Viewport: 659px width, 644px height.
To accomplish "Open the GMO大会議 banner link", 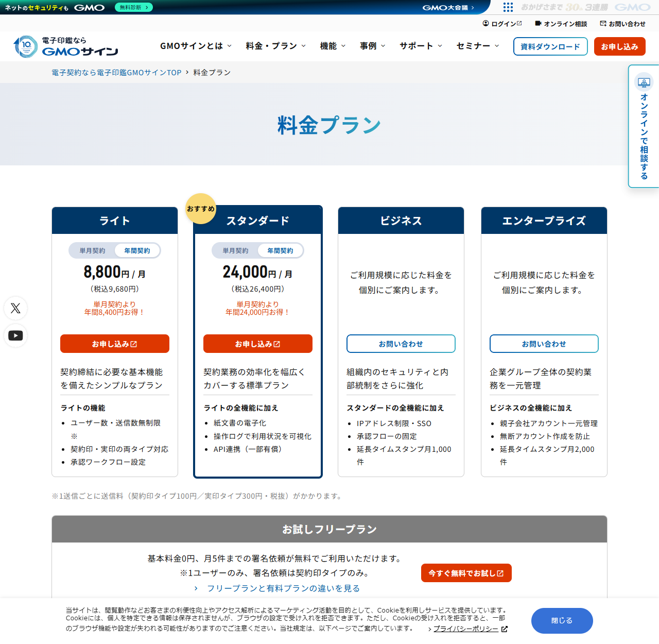I will pos(448,7).
